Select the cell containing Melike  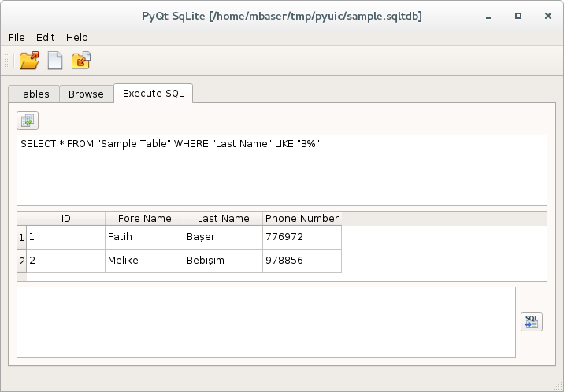coord(145,261)
